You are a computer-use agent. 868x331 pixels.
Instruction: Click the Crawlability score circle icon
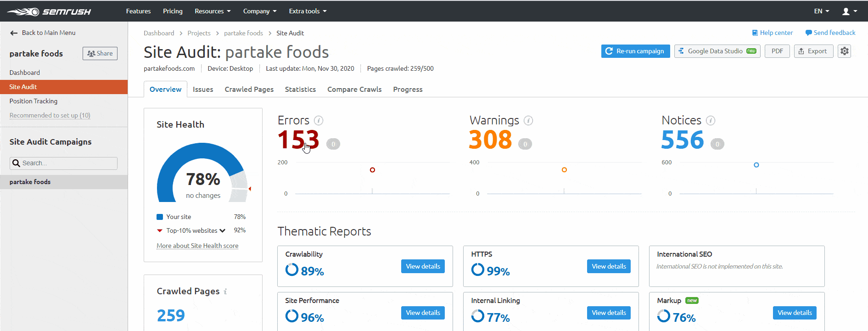[292, 269]
